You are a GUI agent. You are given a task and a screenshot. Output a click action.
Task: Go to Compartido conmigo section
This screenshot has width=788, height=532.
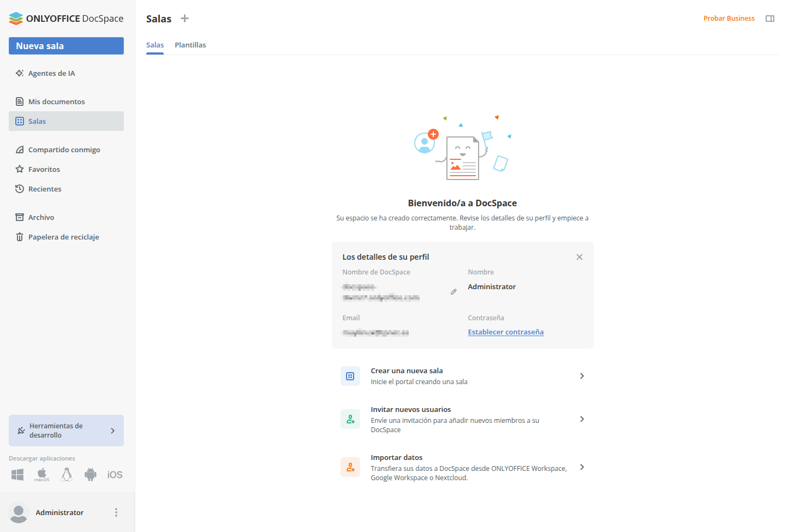(x=66, y=150)
